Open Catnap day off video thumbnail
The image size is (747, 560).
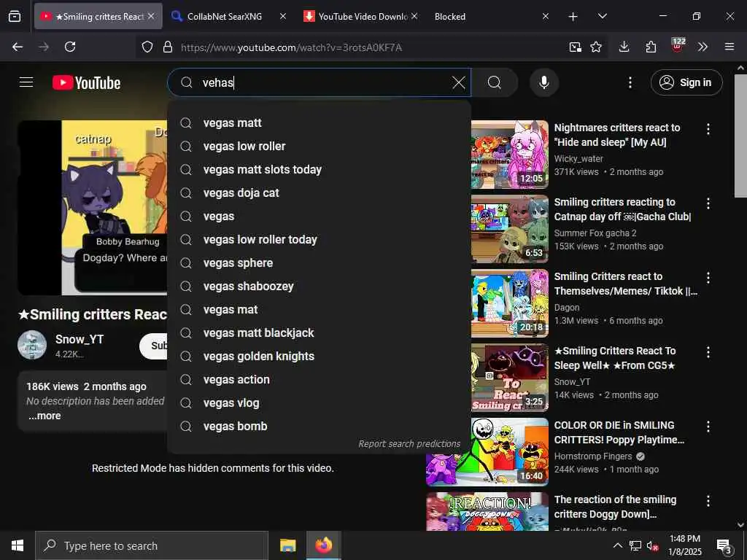[x=510, y=228]
